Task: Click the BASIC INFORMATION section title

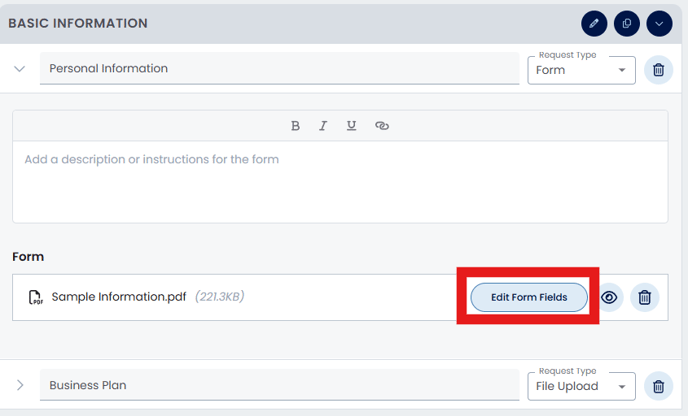Action: click(x=78, y=23)
